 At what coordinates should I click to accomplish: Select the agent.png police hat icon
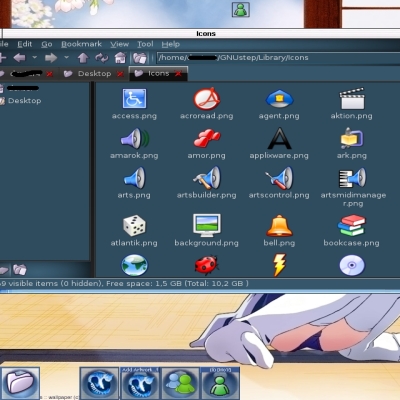pos(279,99)
